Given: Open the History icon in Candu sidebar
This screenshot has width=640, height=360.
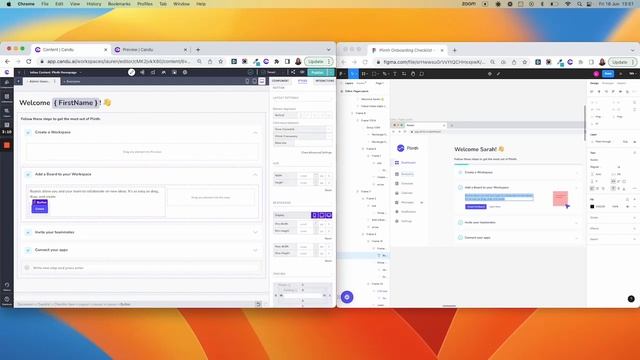Looking at the screenshot, I should [7, 286].
